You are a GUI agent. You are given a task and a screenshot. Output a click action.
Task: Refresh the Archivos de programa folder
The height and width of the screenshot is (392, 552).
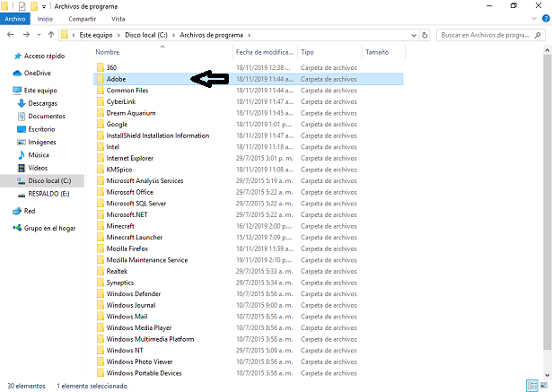coord(425,35)
